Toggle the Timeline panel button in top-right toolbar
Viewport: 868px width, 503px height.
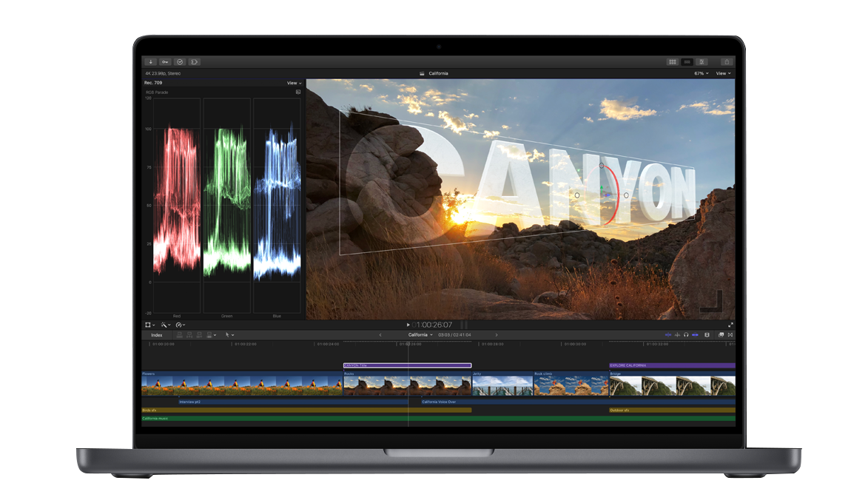point(687,62)
